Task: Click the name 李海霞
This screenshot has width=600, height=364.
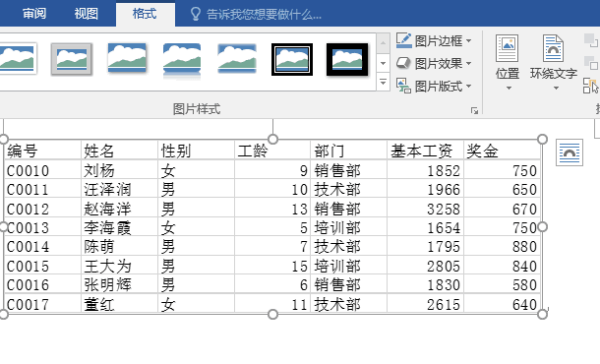Action: tap(108, 228)
